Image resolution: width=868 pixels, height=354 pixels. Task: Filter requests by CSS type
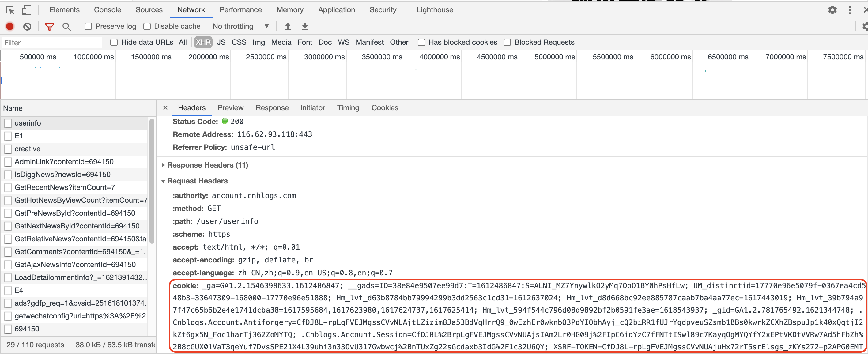(x=239, y=42)
